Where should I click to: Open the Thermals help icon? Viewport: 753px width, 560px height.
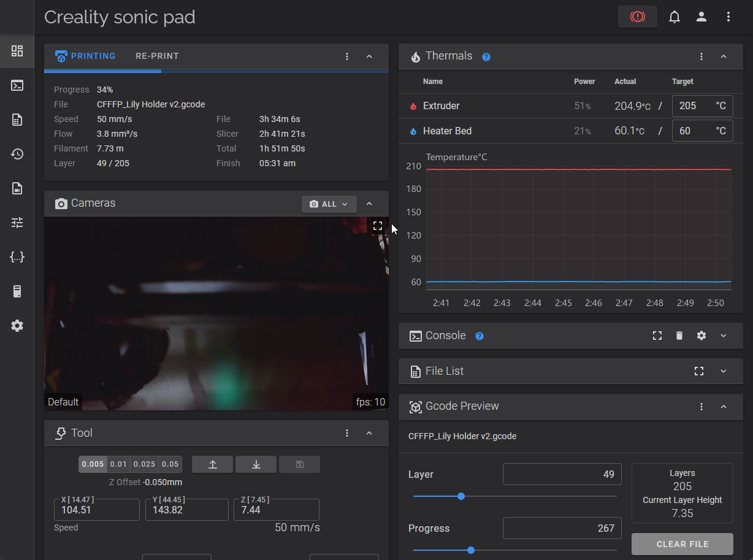pos(486,57)
